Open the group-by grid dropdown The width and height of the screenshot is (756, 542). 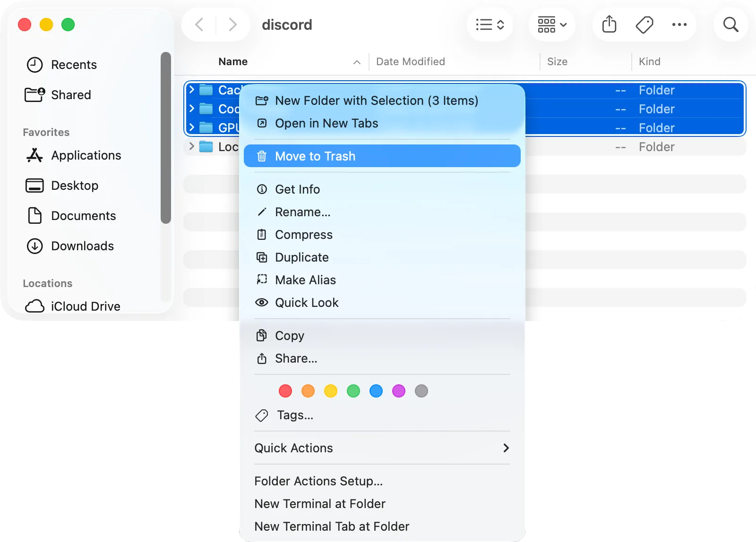click(552, 25)
